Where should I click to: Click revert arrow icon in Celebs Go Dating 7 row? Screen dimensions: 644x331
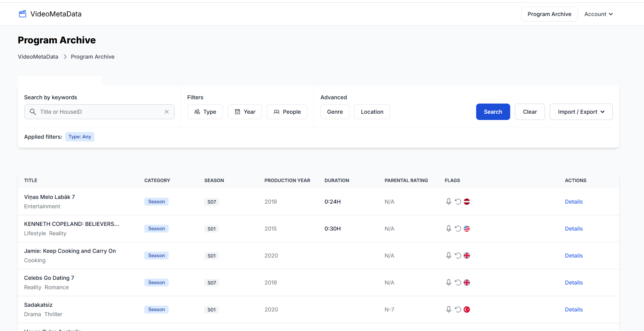click(x=458, y=283)
